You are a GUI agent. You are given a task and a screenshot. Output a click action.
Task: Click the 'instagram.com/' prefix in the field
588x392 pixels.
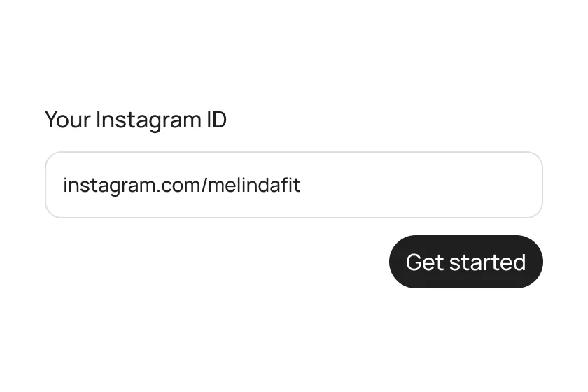[135, 185]
